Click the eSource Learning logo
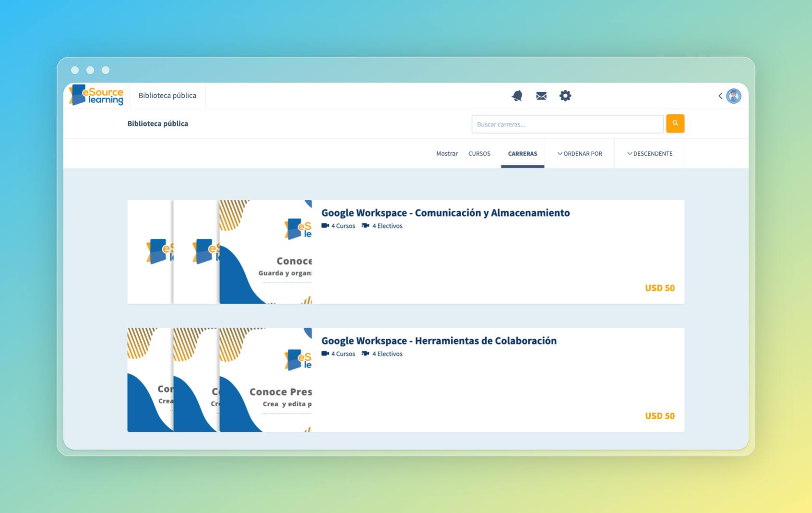This screenshot has height=513, width=812. click(x=96, y=95)
